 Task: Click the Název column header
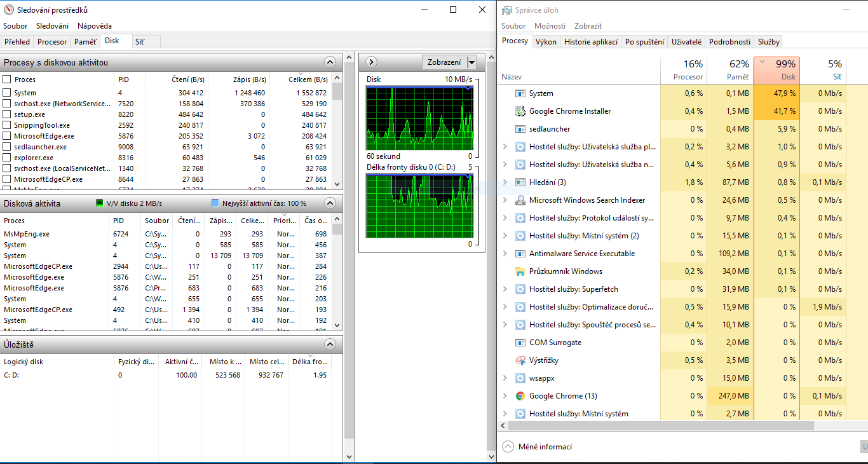click(580, 70)
